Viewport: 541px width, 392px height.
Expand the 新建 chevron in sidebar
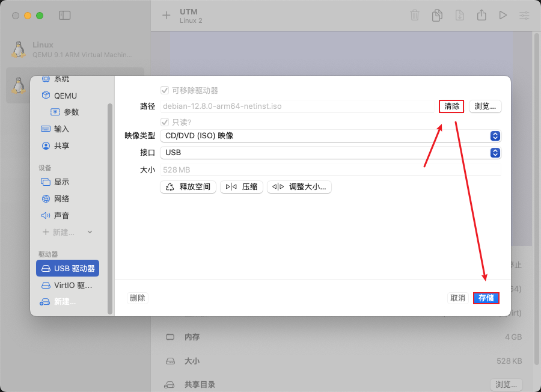(x=88, y=231)
